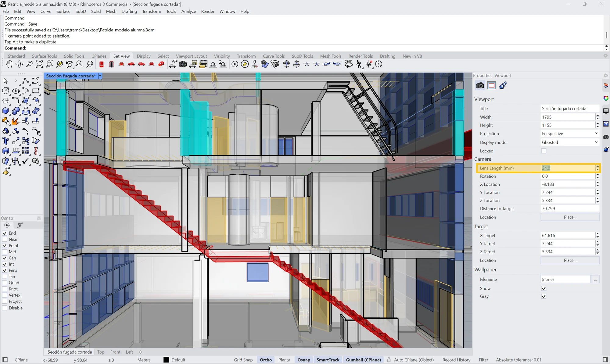Click the Zoom Extents toolbar icon
This screenshot has height=364, width=610.
point(39,64)
